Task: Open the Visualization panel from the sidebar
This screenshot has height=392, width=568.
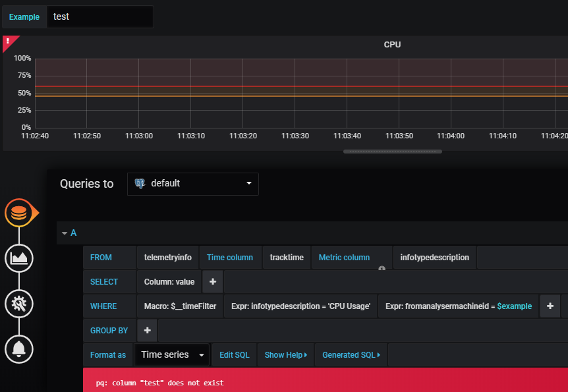Action: [19, 258]
